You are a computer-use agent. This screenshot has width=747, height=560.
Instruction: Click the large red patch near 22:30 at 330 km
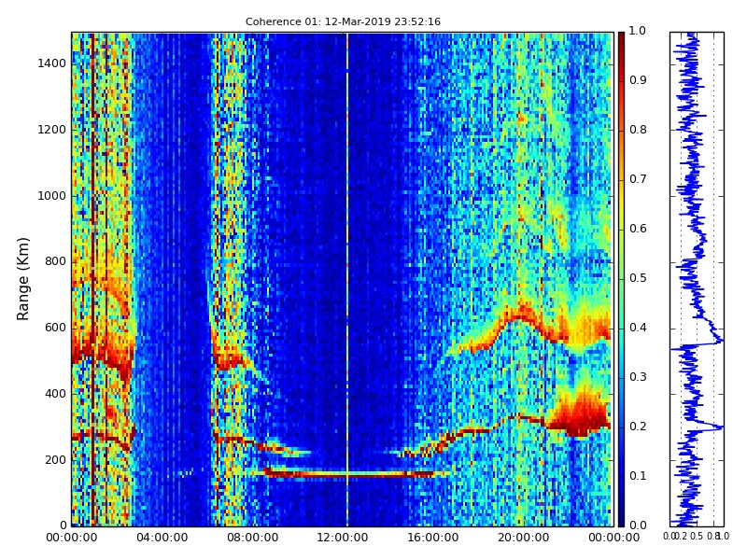pyautogui.click(x=581, y=413)
